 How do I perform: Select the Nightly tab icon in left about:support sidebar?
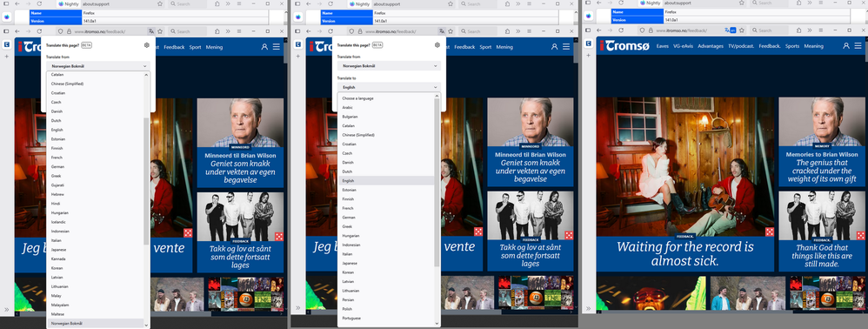(7, 17)
